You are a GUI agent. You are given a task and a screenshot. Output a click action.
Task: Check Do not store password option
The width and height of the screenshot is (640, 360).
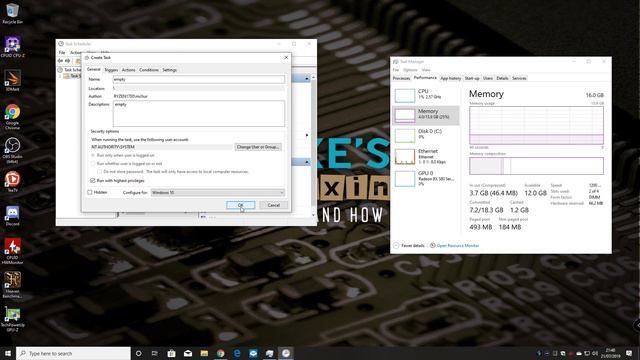pos(99,172)
